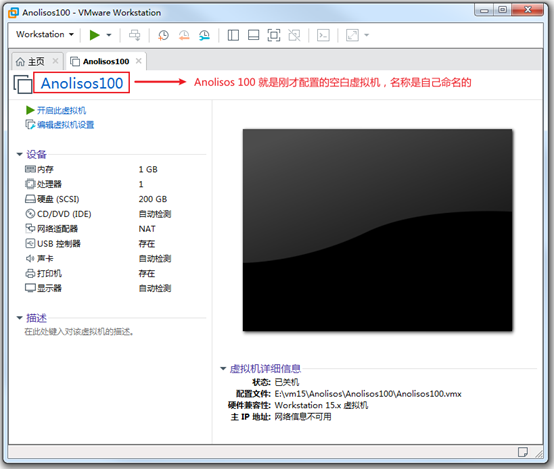Open the power options dropdown arrow beside play
Screen dimensions: 554x469
(x=109, y=35)
